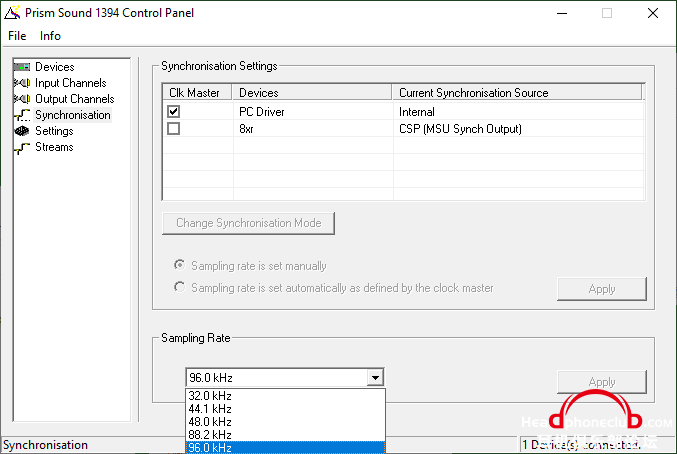
Task: Choose 48.0 kHz from the dropdown list
Action: [285, 422]
